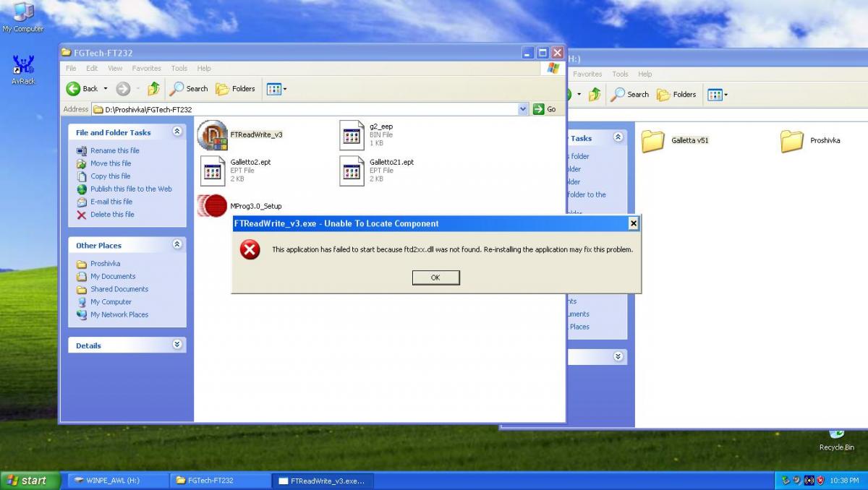The width and height of the screenshot is (868, 490).
Task: Click Back button in FGTech-FT232 window
Action: coord(82,89)
